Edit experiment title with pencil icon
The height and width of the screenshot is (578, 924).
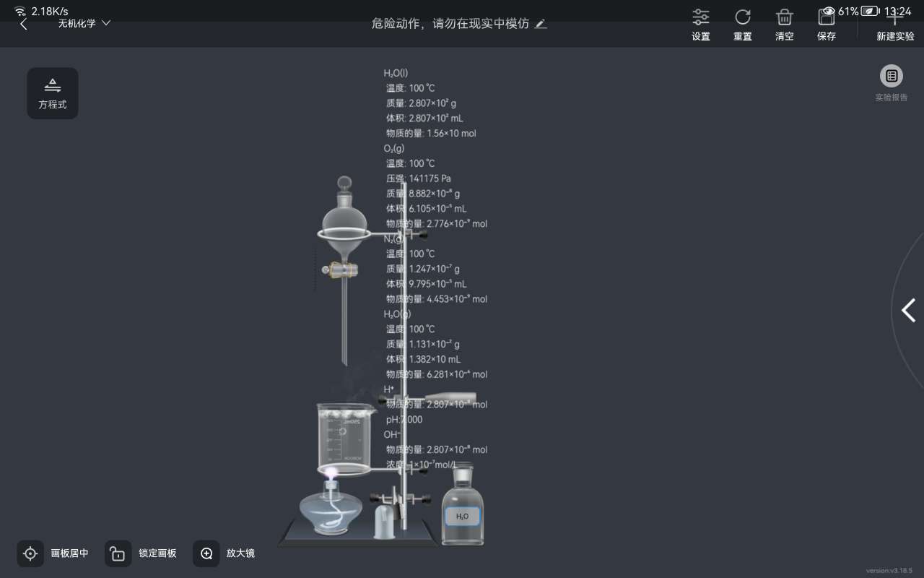point(541,24)
